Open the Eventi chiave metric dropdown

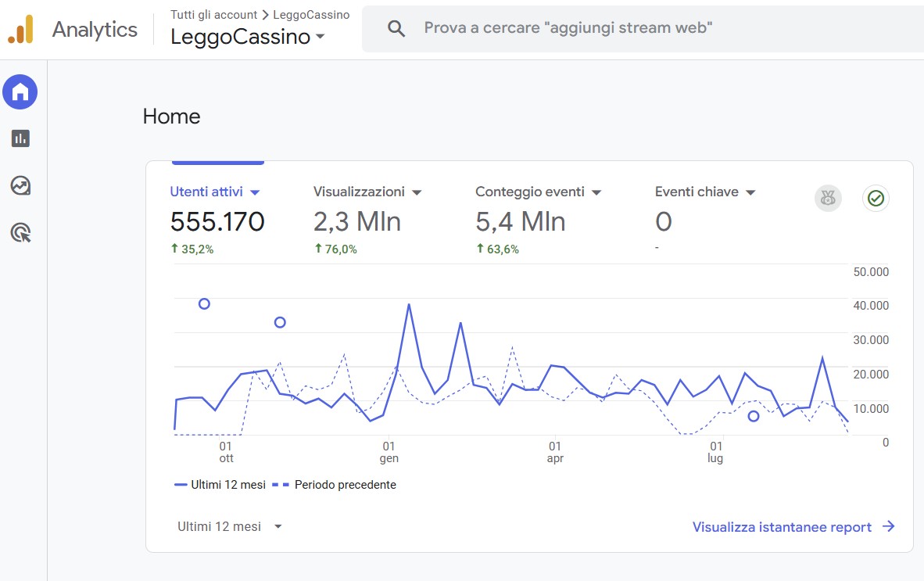coord(750,192)
